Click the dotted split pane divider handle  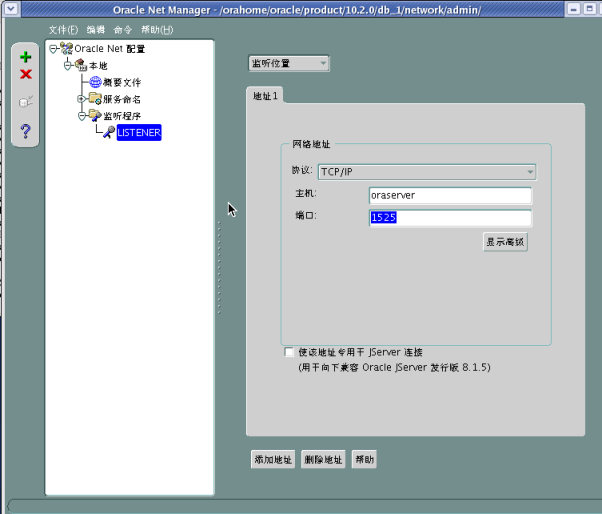(219, 268)
